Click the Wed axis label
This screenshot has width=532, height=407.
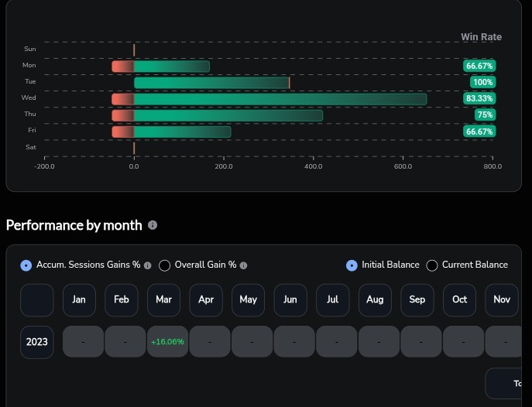tap(29, 97)
